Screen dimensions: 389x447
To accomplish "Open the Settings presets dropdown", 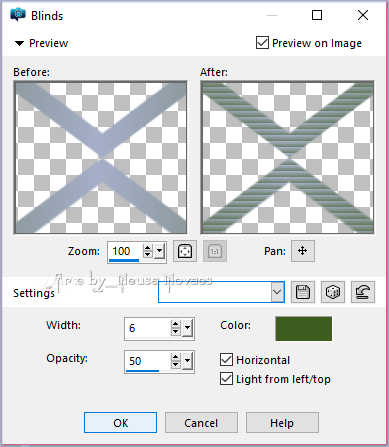I will click(x=277, y=292).
